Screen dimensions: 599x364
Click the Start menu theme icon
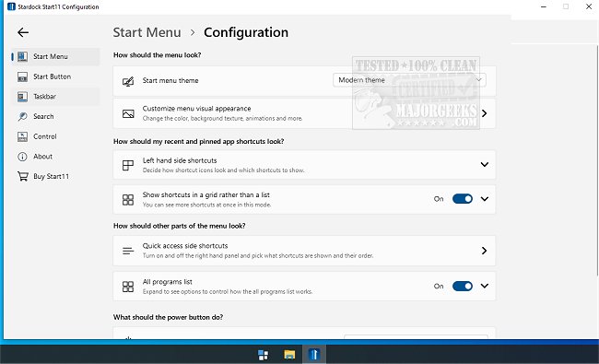click(128, 81)
